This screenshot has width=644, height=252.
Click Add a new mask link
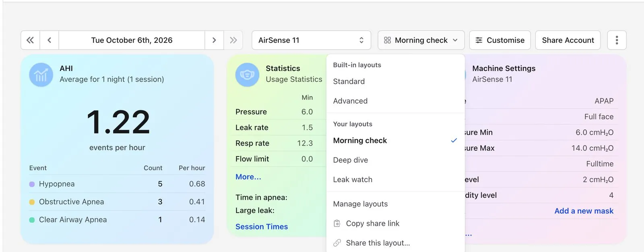click(584, 211)
